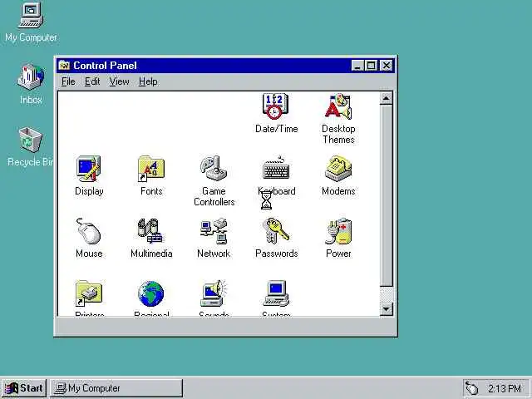The height and width of the screenshot is (399, 532).
Task: Select the Sounds icon
Action: pos(214,293)
